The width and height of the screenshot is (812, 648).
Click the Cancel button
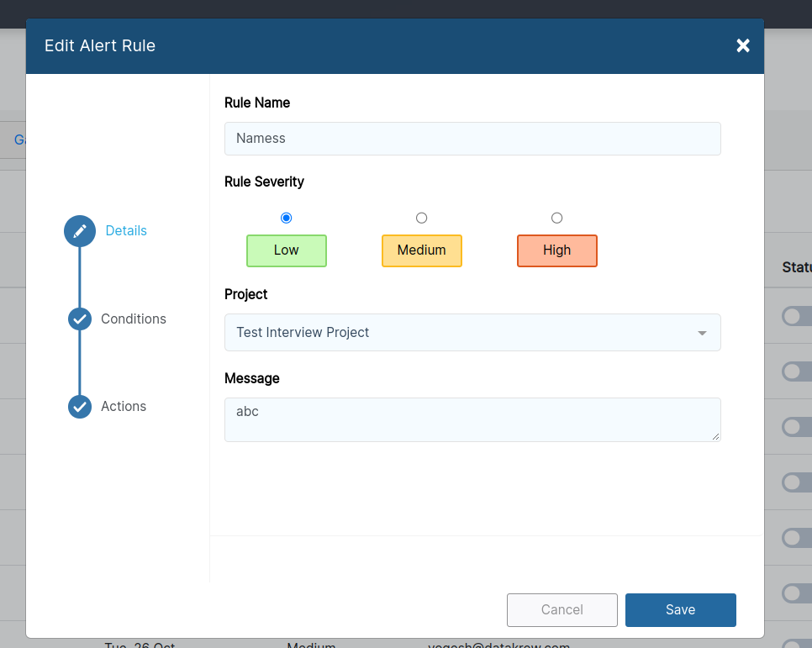point(562,609)
